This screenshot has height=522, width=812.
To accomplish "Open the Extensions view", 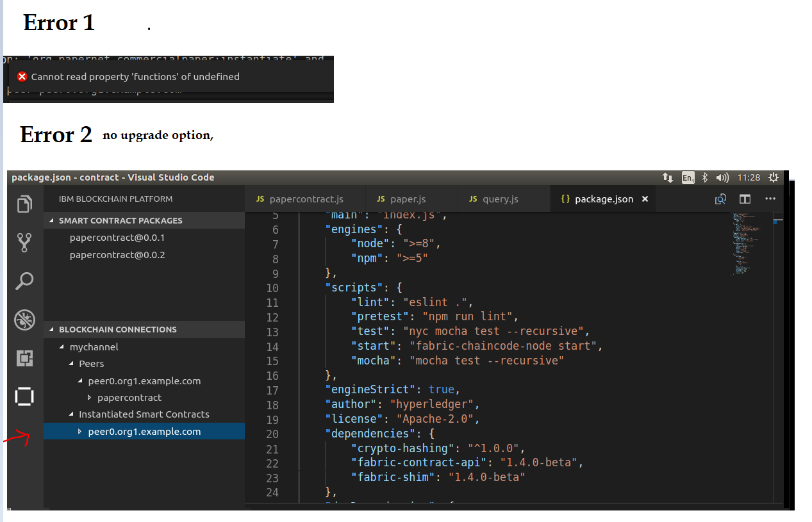I will coord(24,358).
